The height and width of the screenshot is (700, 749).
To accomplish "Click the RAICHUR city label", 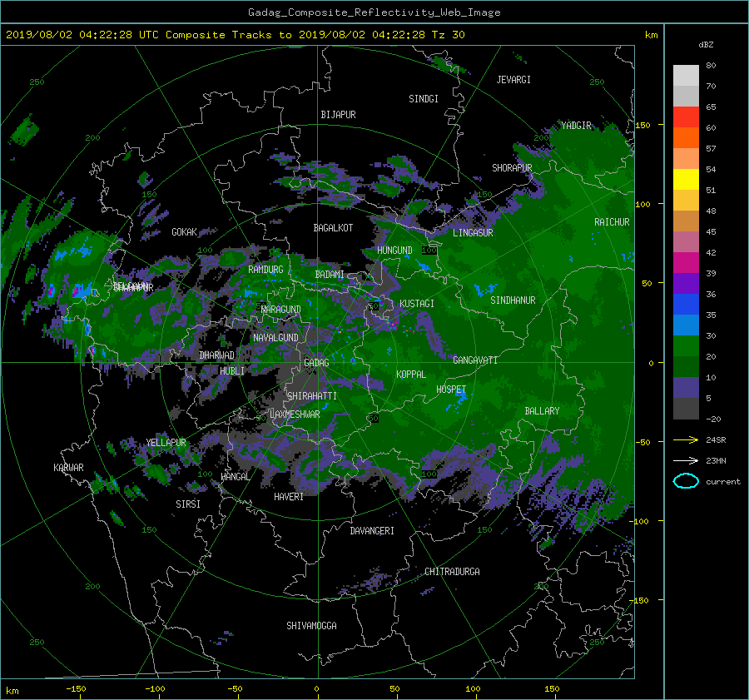I will click(612, 222).
